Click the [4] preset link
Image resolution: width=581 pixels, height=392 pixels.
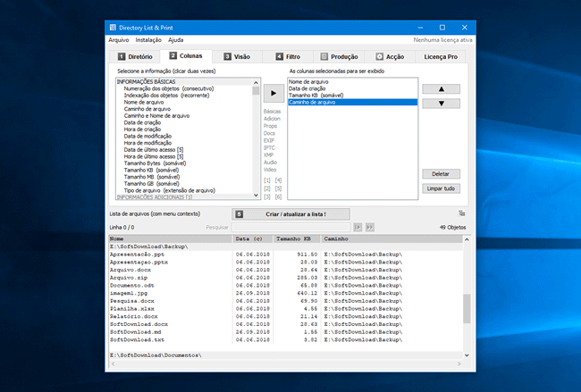pos(278,180)
